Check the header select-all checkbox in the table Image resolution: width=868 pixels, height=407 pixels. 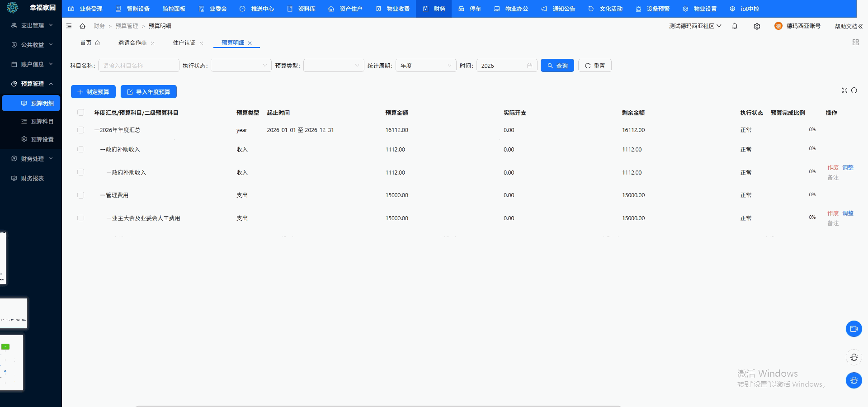click(80, 113)
